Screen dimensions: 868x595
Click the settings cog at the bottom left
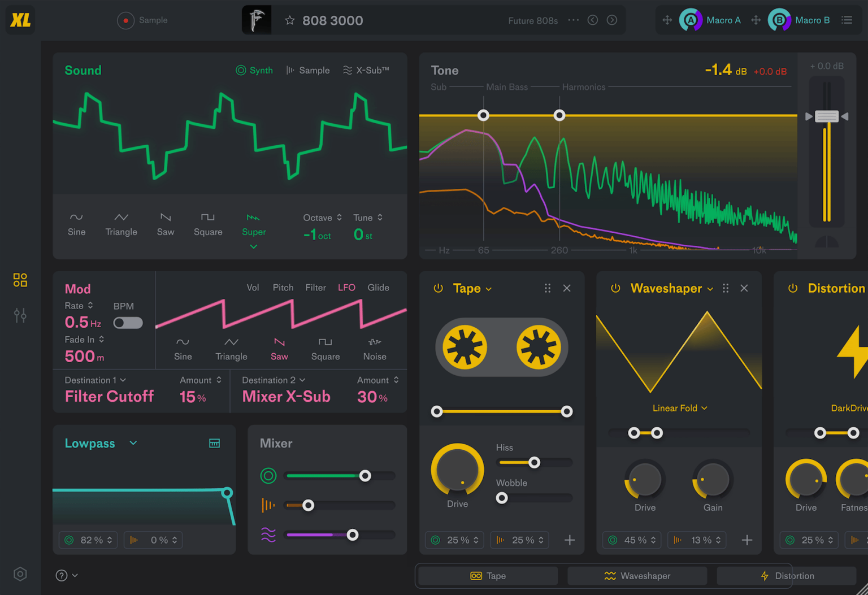tap(20, 574)
